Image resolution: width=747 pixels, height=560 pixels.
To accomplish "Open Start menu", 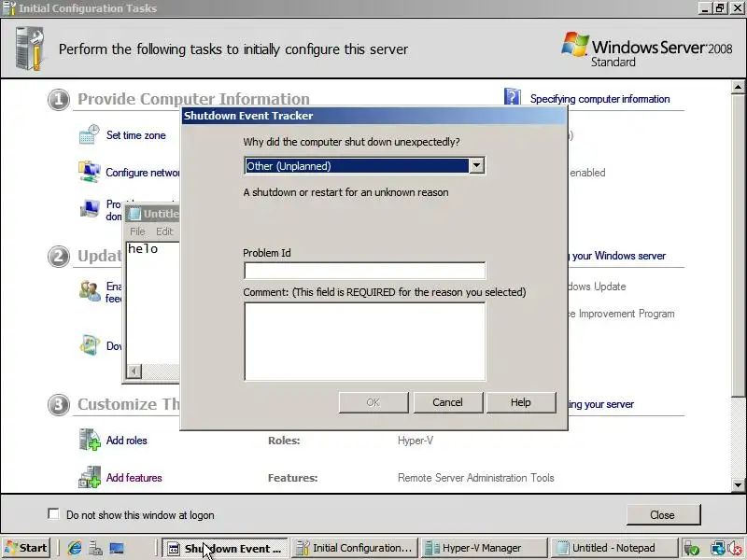I will (x=27, y=548).
